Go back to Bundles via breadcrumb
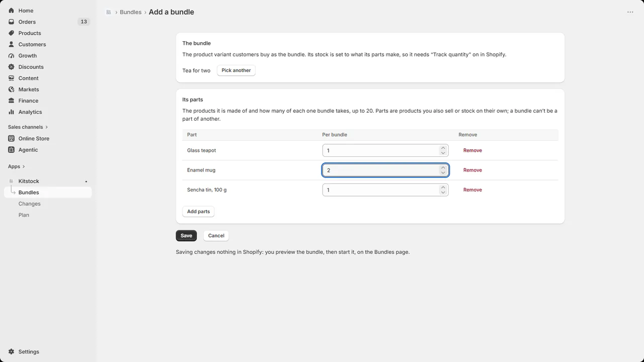 [x=130, y=12]
